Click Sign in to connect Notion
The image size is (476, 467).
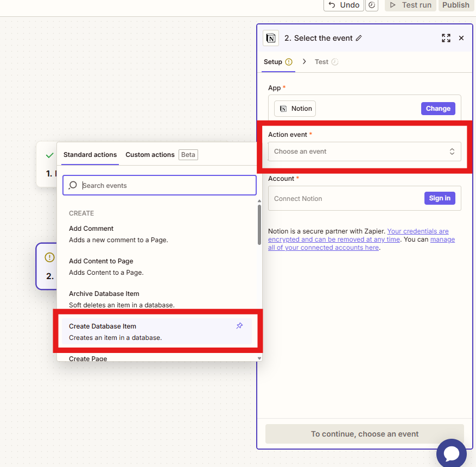coord(440,198)
